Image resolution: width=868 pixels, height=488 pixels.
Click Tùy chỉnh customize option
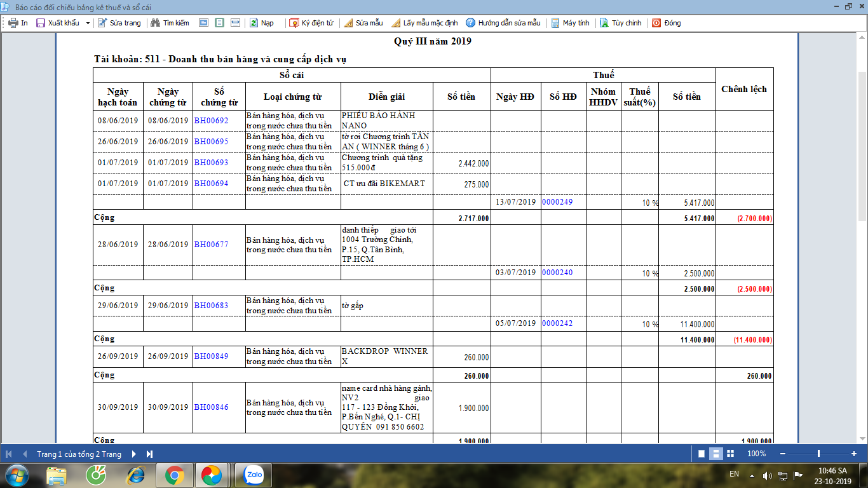point(620,23)
